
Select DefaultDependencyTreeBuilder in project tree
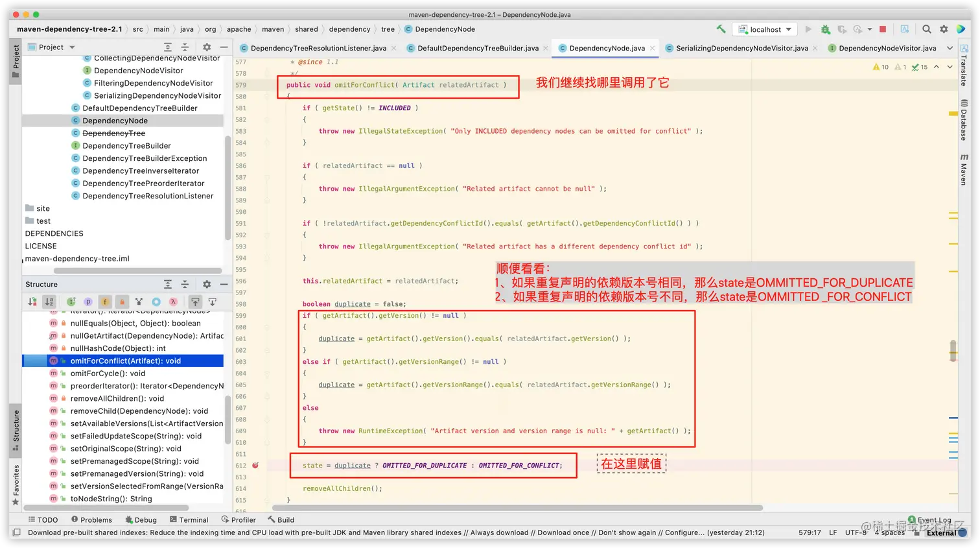[139, 108]
